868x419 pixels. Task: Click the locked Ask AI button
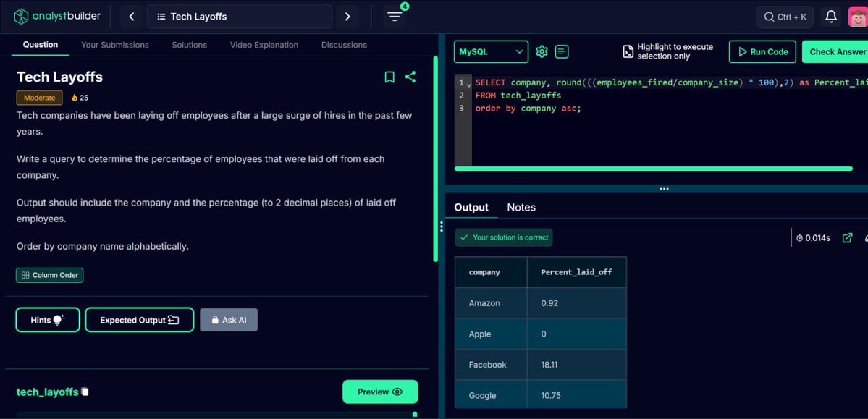tap(229, 320)
